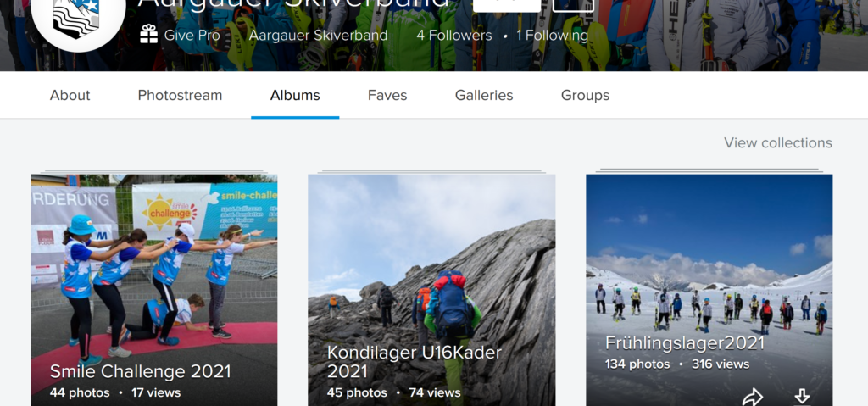Select the Albums tab
868x406 pixels.
click(x=295, y=95)
